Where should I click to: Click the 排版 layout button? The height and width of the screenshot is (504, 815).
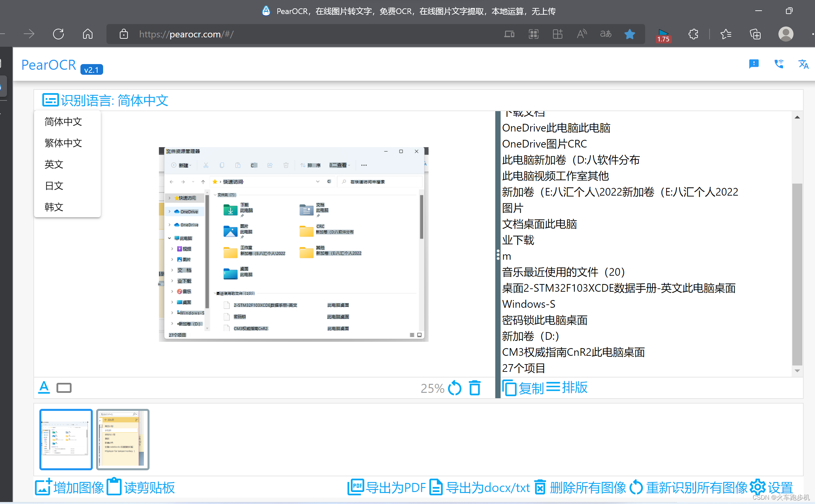click(x=567, y=388)
